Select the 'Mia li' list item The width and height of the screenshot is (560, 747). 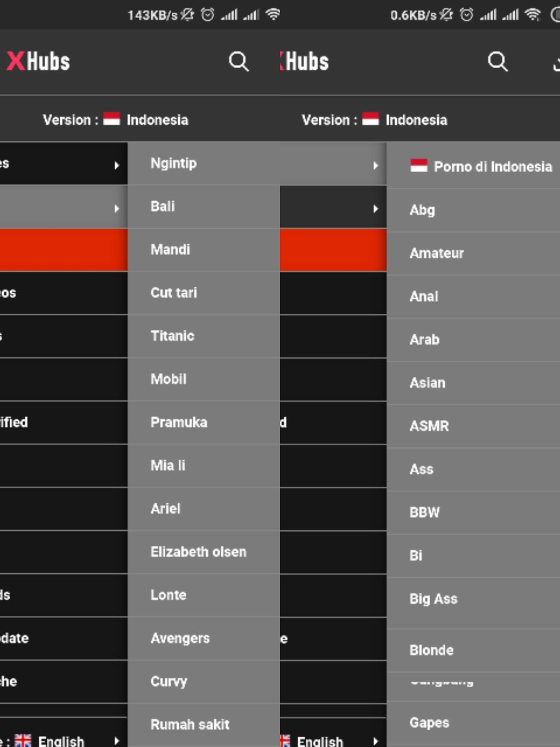tap(203, 465)
